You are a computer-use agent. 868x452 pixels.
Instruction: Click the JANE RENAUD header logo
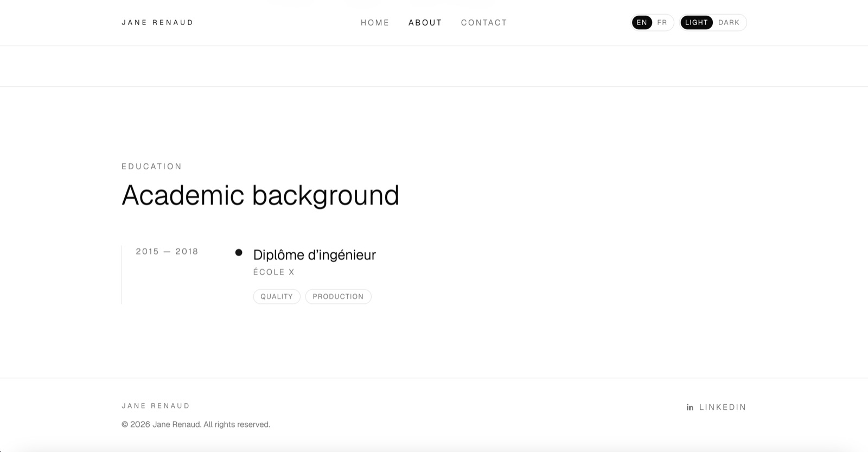tap(157, 22)
